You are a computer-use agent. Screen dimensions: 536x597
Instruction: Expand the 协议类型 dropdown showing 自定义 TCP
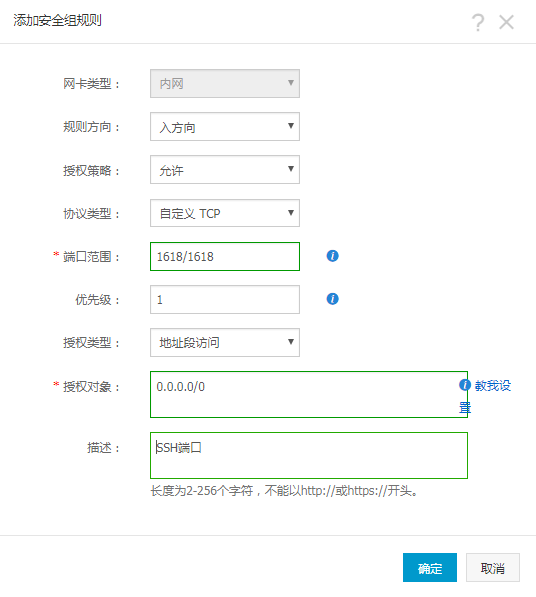point(225,213)
